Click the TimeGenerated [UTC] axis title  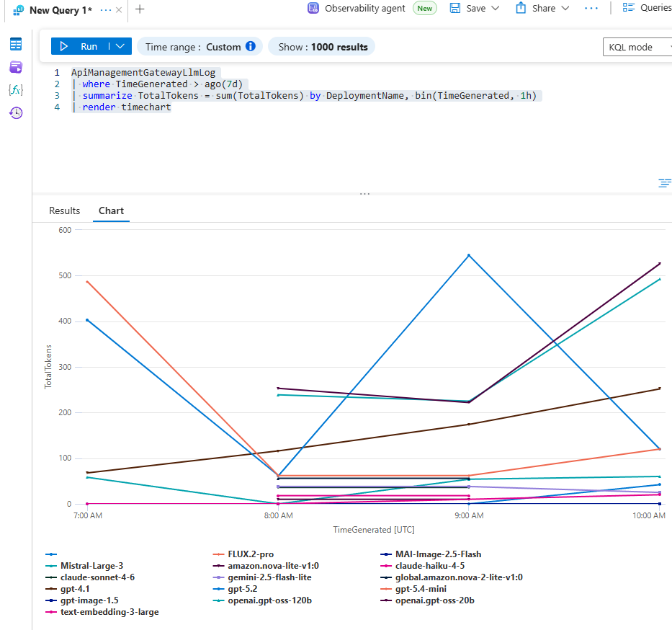click(x=374, y=530)
